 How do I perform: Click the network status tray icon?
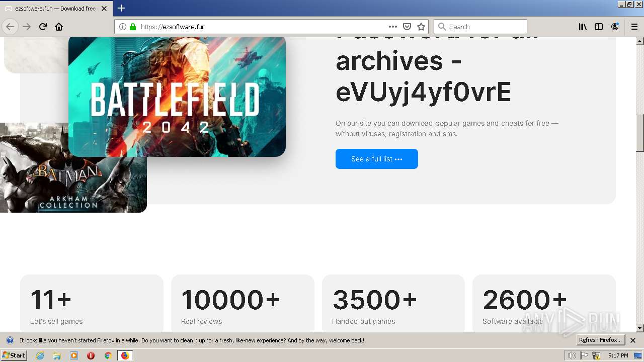[x=596, y=355]
